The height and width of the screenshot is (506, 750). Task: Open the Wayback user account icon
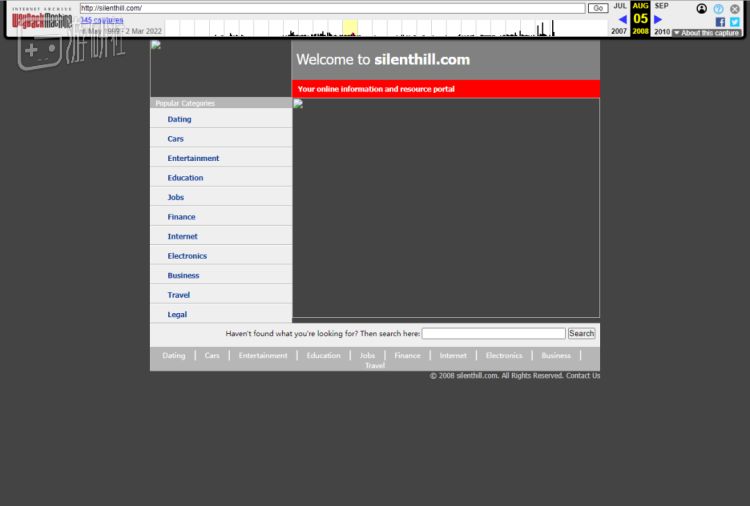(x=701, y=9)
